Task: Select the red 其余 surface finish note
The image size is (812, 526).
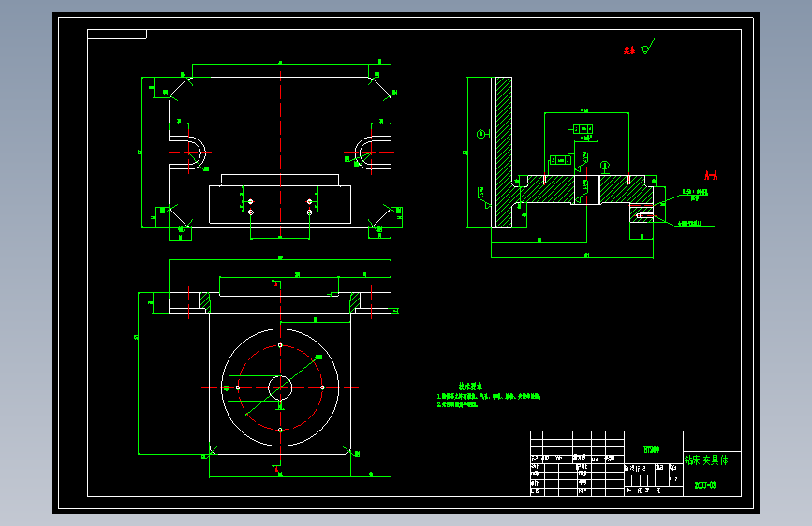Action: (x=629, y=51)
